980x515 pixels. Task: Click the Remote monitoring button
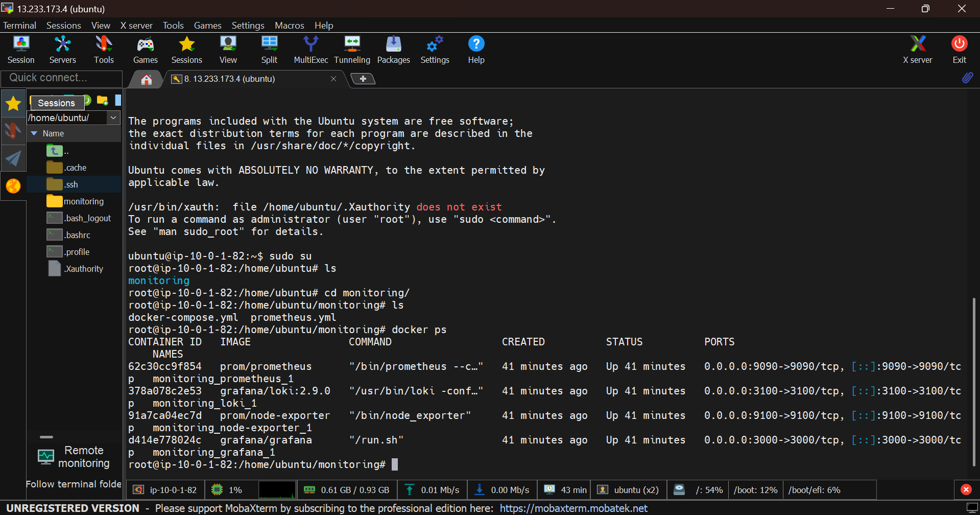click(74, 457)
